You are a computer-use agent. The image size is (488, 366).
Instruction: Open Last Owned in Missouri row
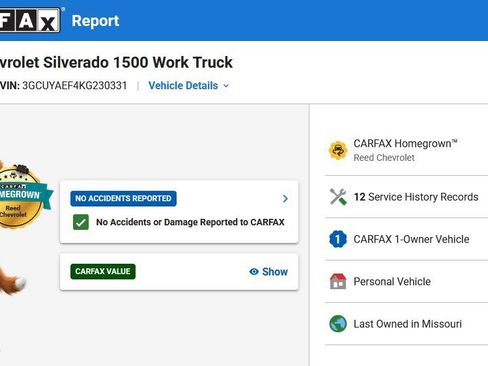click(406, 324)
